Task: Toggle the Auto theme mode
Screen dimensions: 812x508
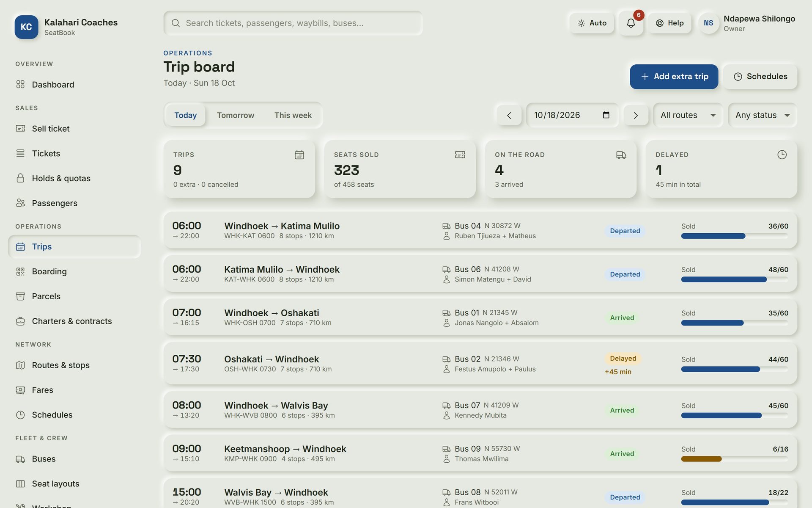Action: coord(592,23)
